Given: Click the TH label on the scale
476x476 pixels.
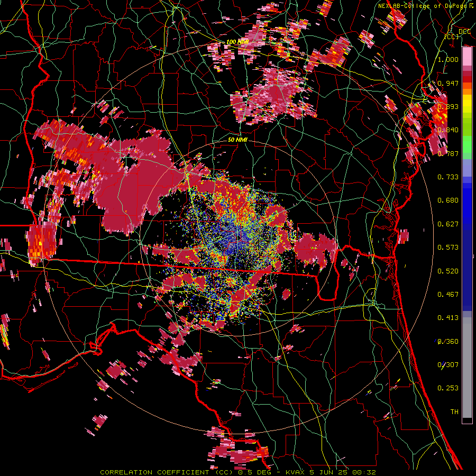Looking at the screenshot, I should click(x=454, y=412).
